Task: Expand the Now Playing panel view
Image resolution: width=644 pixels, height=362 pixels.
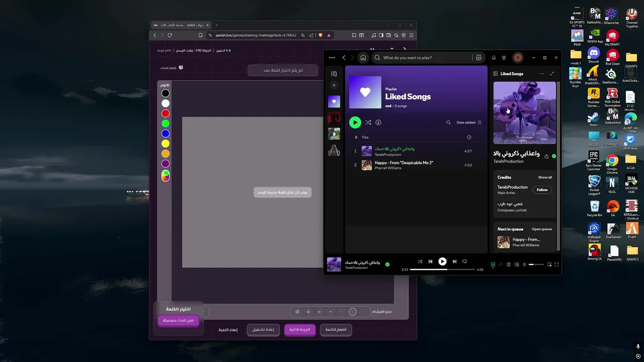Action: pos(552,74)
